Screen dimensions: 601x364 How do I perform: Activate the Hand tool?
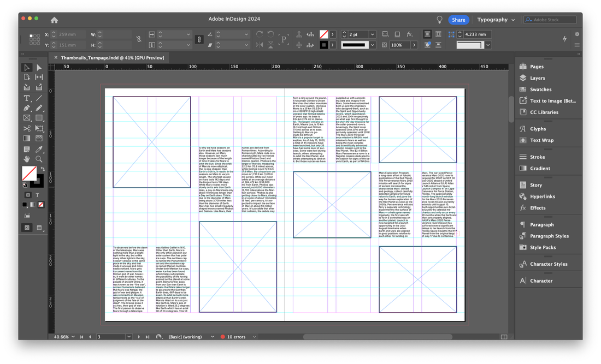coord(27,159)
